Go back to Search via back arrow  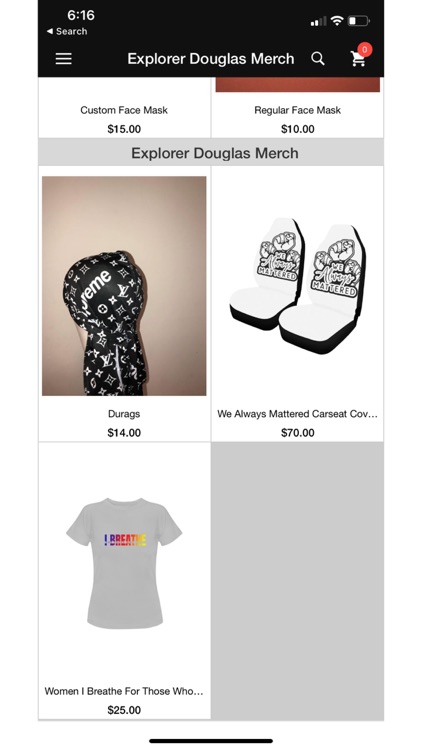[x=67, y=31]
